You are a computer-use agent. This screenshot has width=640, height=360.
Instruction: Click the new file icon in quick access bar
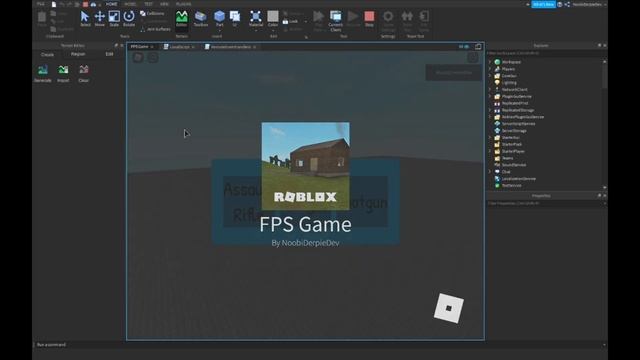[x=53, y=4]
